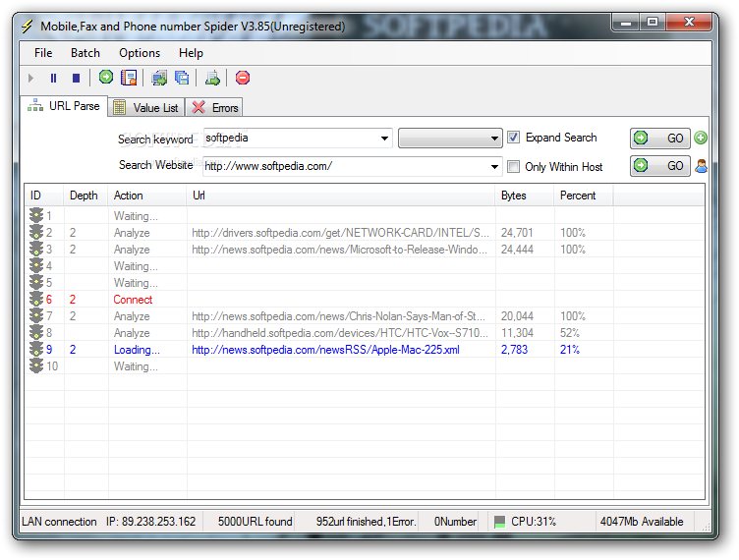Sort by the Action column header
The width and height of the screenshot is (739, 560).
[x=147, y=196]
